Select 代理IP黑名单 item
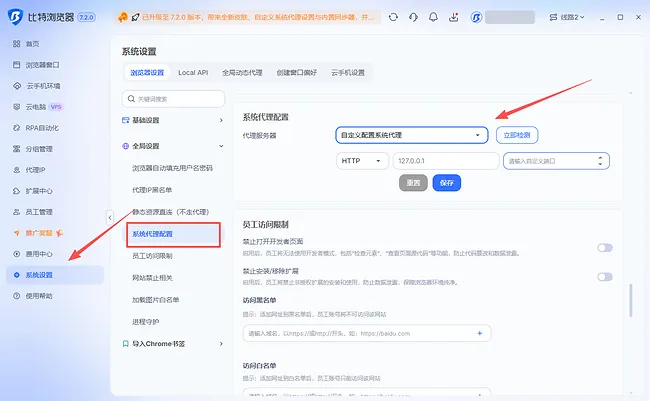Image resolution: width=650 pixels, height=401 pixels. (x=152, y=190)
